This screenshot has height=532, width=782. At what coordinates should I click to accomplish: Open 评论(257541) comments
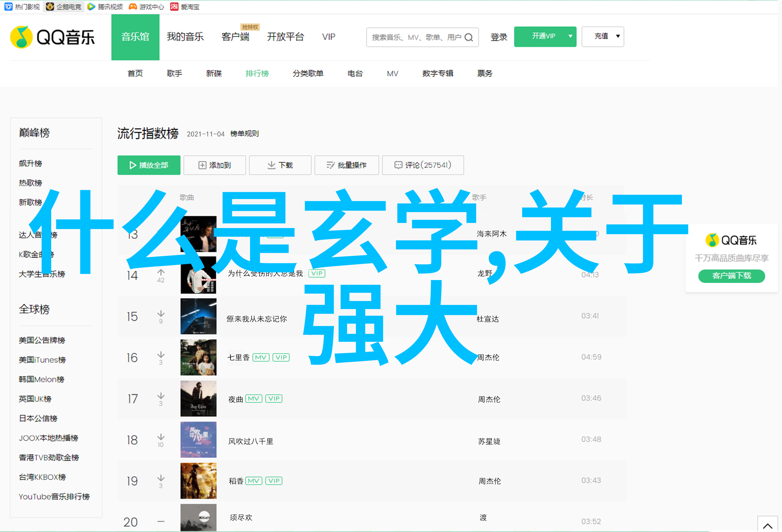pos(423,165)
